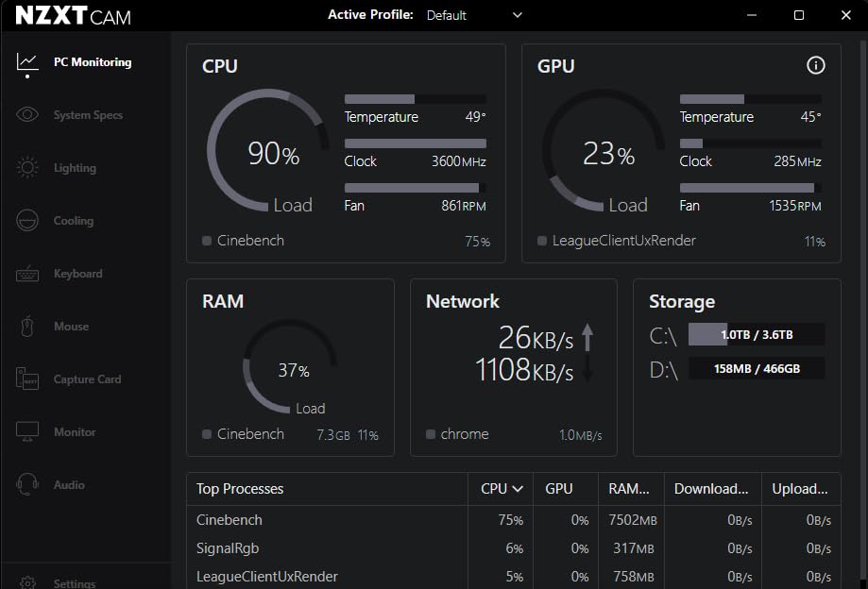The image size is (868, 589).
Task: Open the Cooling section icon
Action: pyautogui.click(x=27, y=221)
